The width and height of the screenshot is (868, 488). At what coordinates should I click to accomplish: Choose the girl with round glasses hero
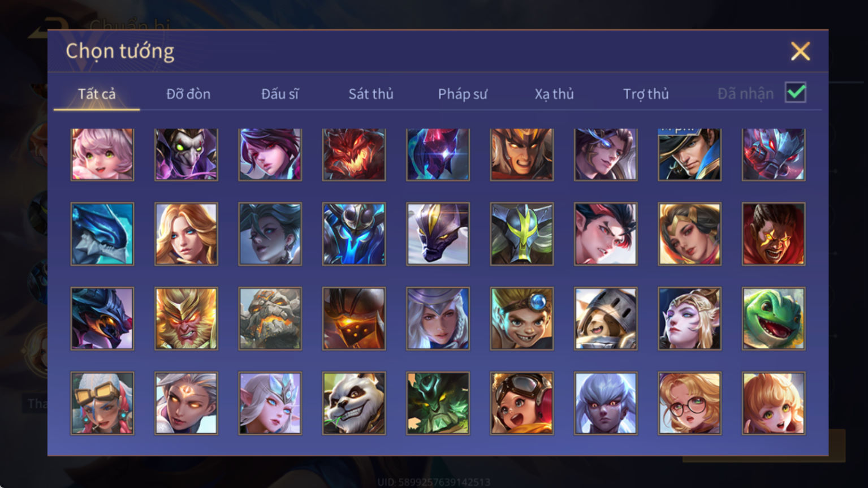pyautogui.click(x=689, y=403)
